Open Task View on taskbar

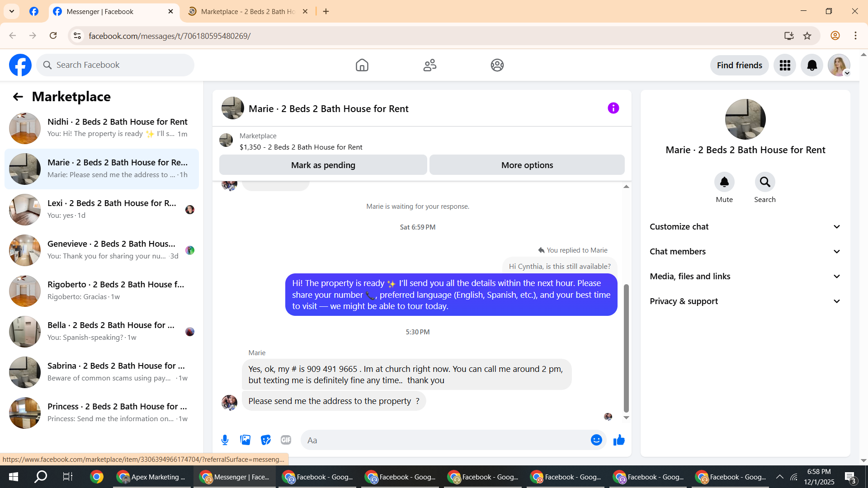[68, 477]
